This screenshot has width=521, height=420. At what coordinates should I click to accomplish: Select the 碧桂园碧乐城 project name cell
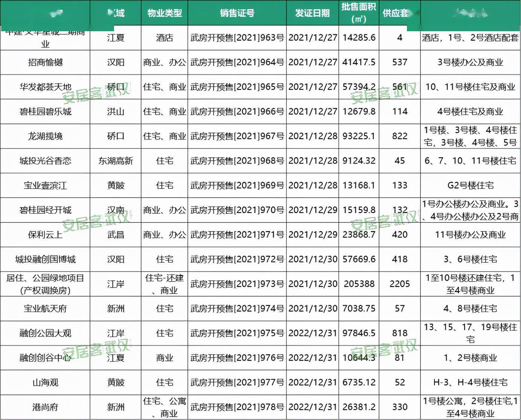[x=45, y=111]
